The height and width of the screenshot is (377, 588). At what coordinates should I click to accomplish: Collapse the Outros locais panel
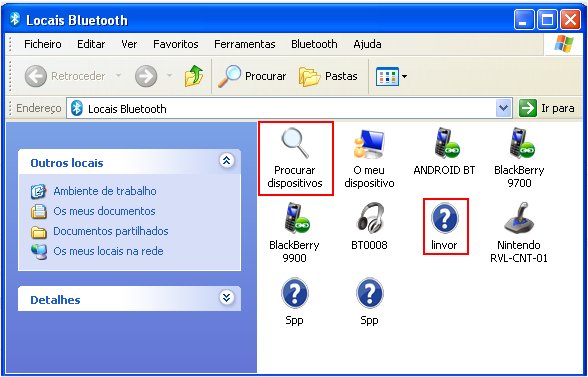[226, 161]
